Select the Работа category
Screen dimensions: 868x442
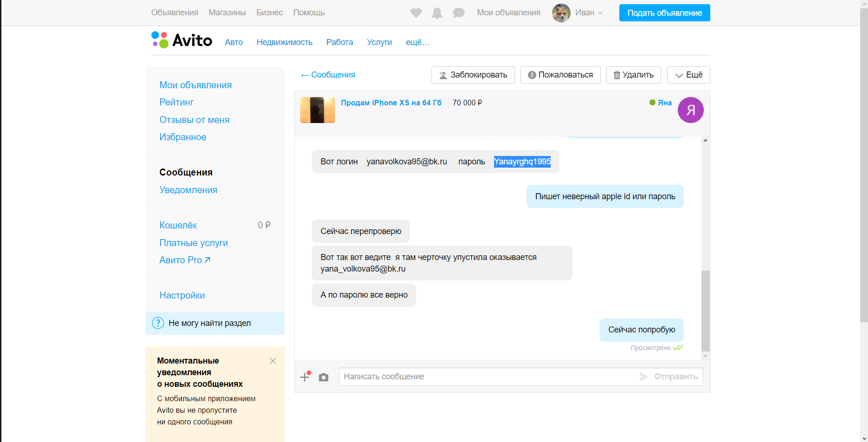340,42
